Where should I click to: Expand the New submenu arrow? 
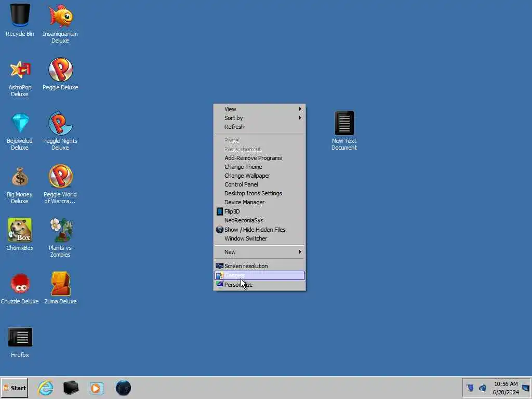(x=300, y=252)
